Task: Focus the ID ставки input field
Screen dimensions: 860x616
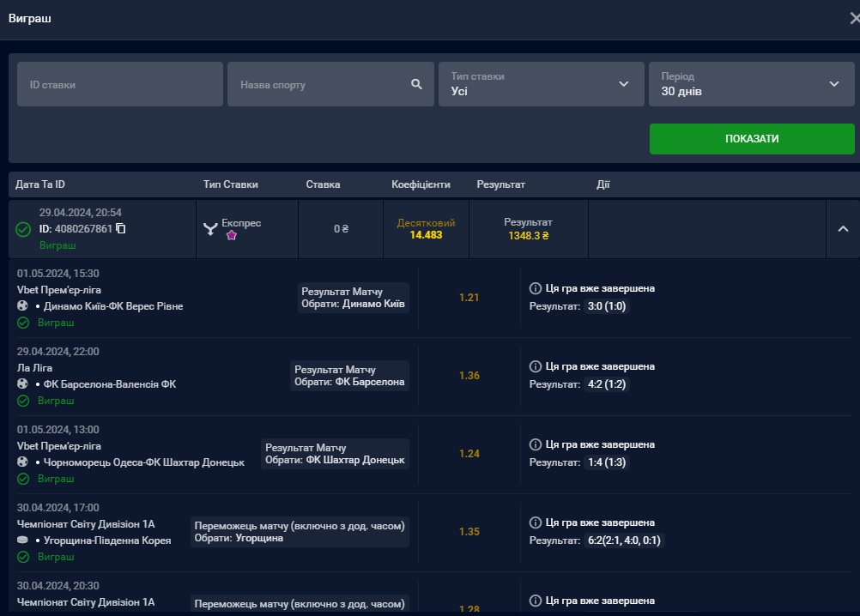Action: point(120,84)
